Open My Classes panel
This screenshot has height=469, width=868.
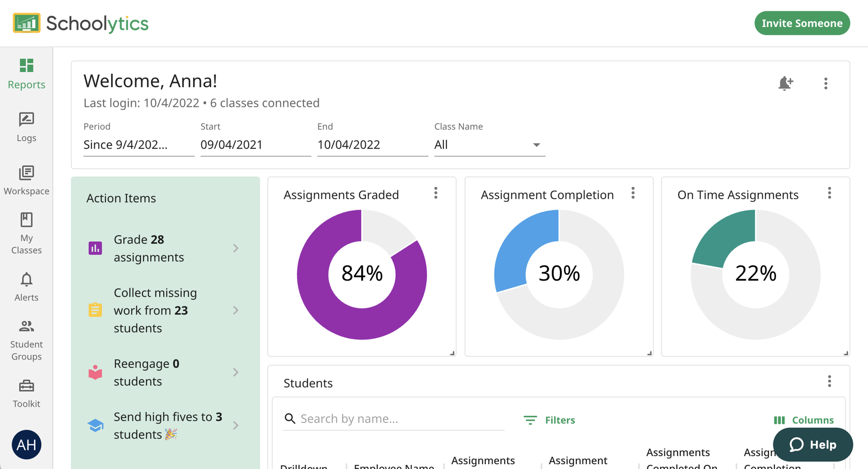point(26,234)
